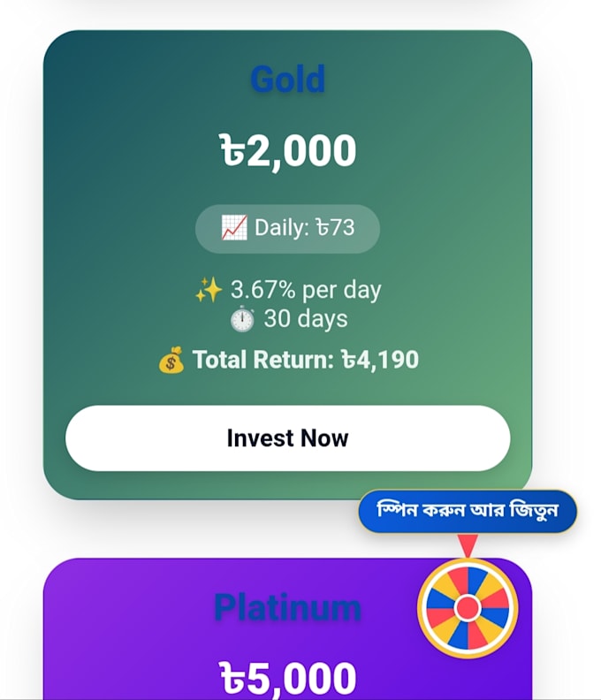Select the ৳2,000 Gold price
Screen dimensions: 601x700
click(x=288, y=151)
